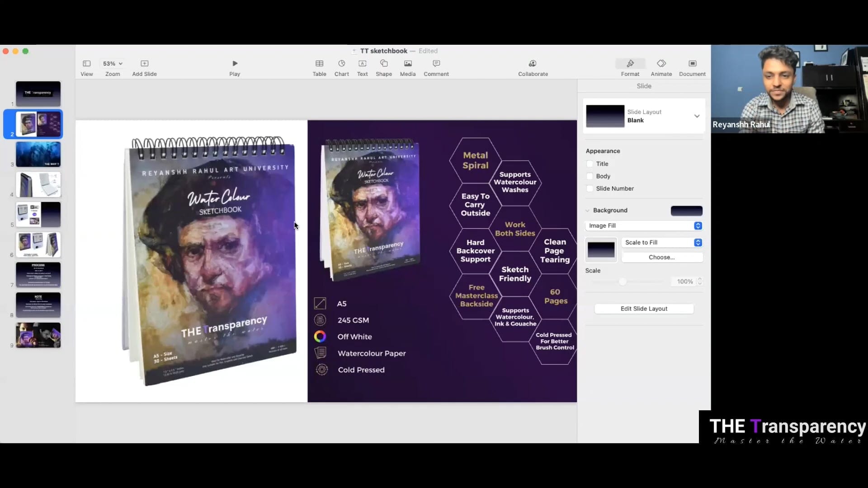Click the Media toolbar icon

pos(408,64)
